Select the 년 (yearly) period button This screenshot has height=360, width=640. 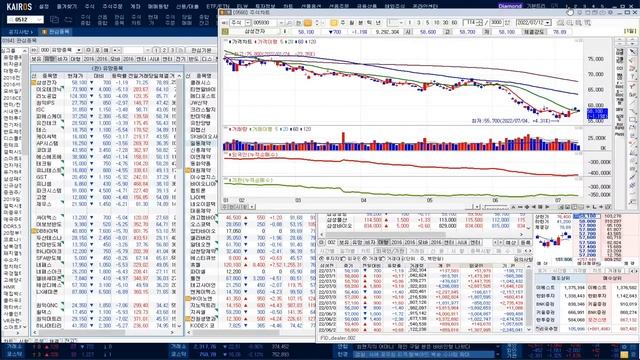[378, 23]
